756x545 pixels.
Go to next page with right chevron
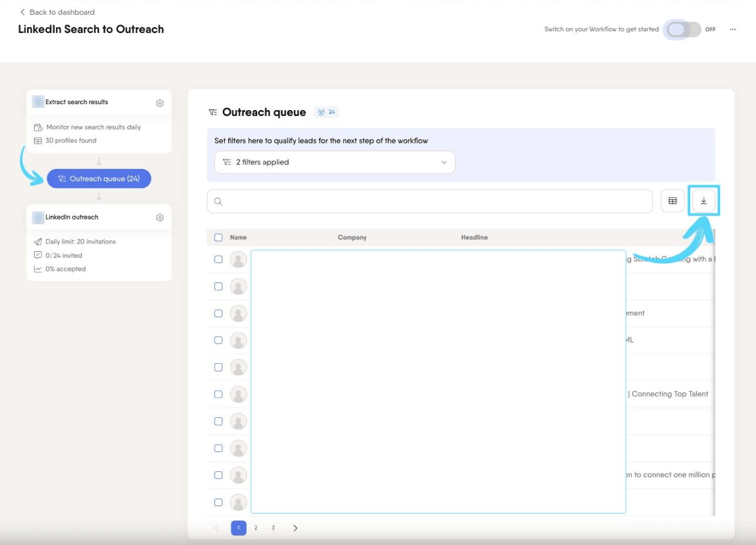coord(295,528)
